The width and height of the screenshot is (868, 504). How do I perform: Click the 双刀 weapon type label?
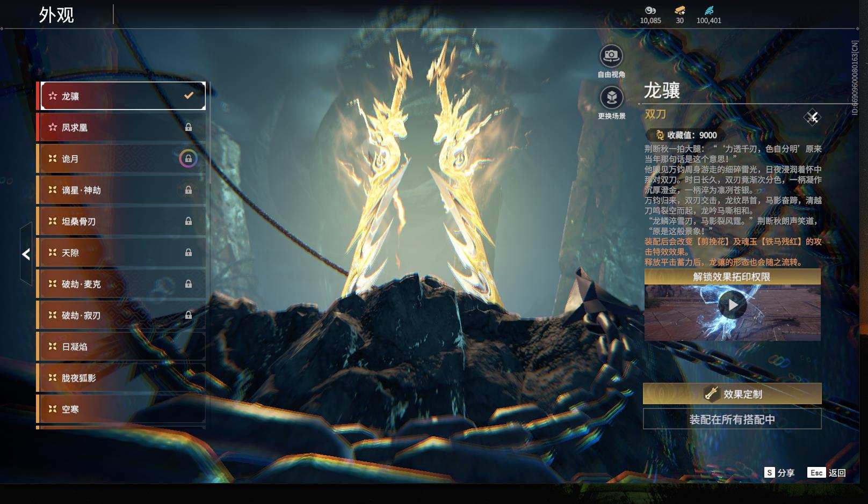click(x=655, y=114)
